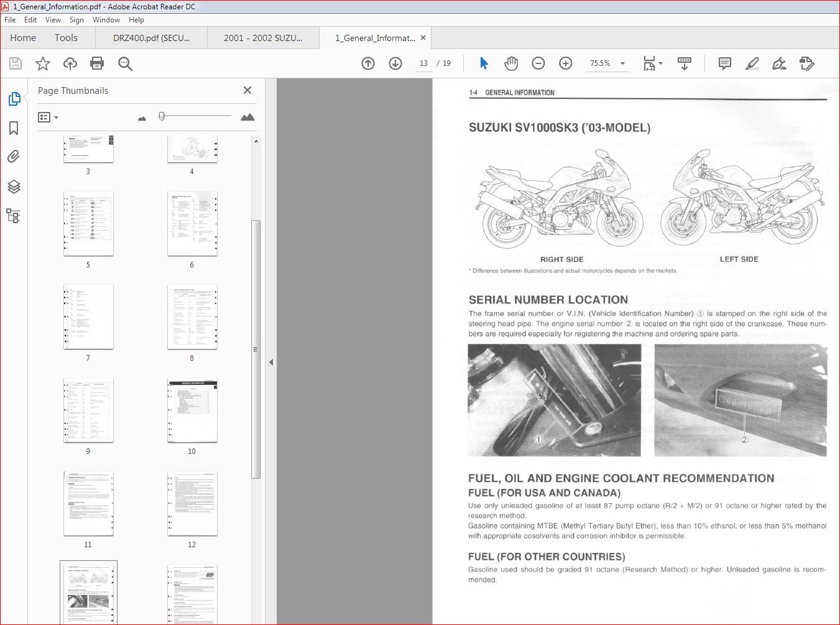Click the LEFT SIDE motorcycle caption
Image resolution: width=840 pixels, height=625 pixels.
[739, 259]
